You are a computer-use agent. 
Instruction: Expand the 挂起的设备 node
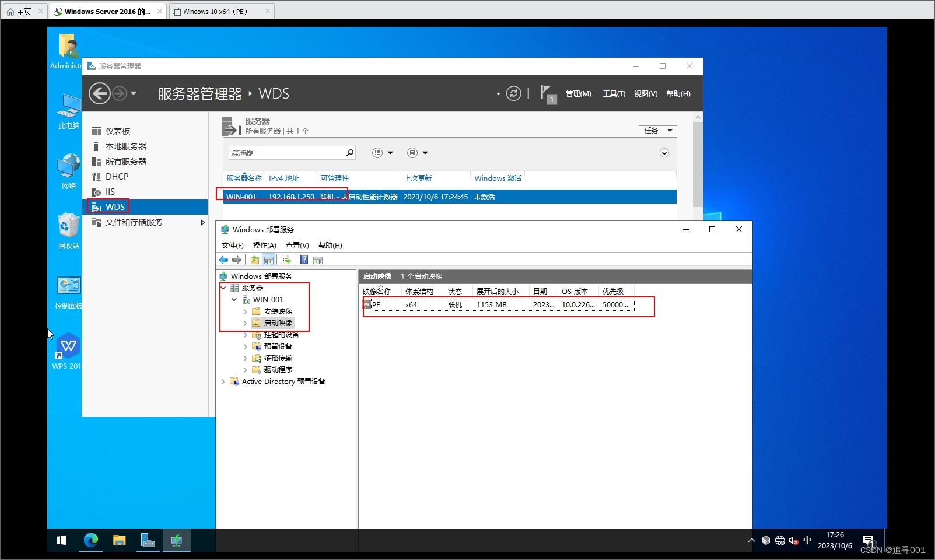tap(246, 335)
